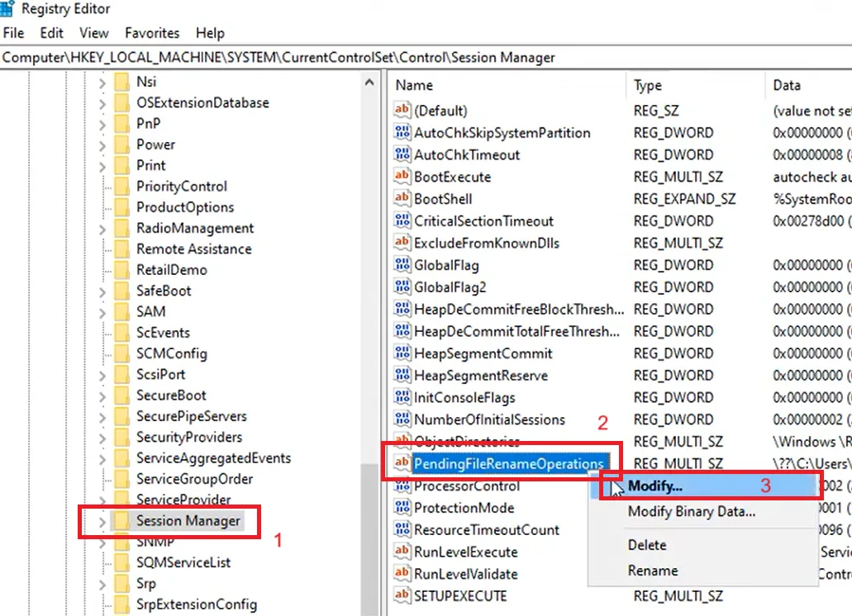Click the DWORD icon beside CriticalSectionTimeout

pyautogui.click(x=403, y=220)
